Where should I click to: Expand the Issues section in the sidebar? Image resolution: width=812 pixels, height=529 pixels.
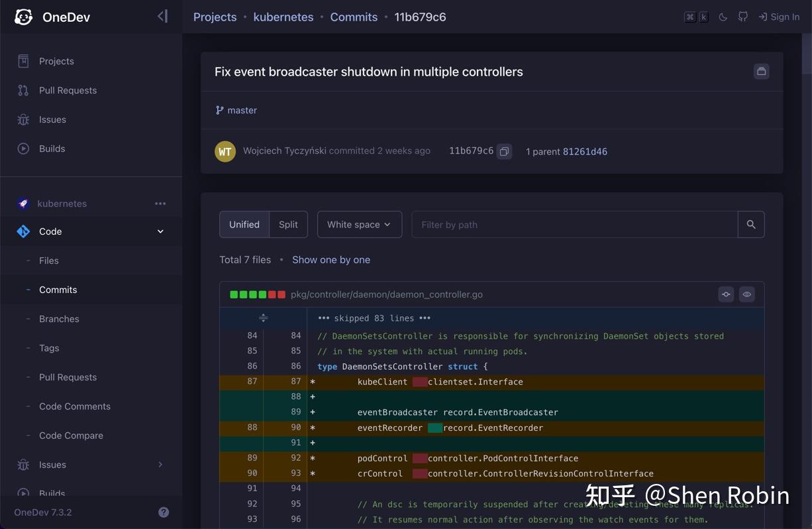pos(160,465)
